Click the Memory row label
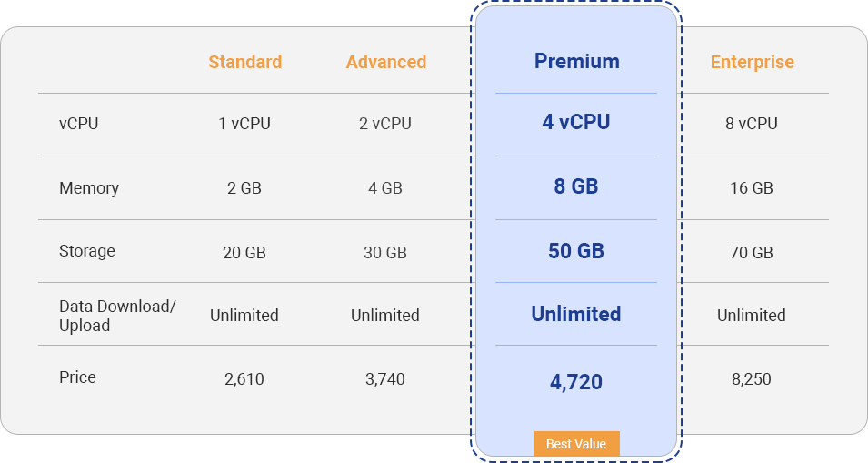868x463 pixels. click(89, 188)
